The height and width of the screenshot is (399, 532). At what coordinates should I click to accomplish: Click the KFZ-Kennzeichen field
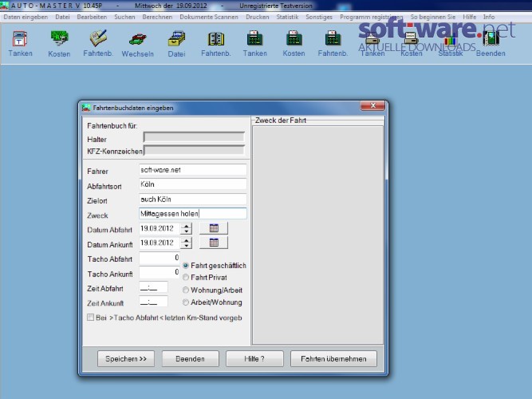194,150
